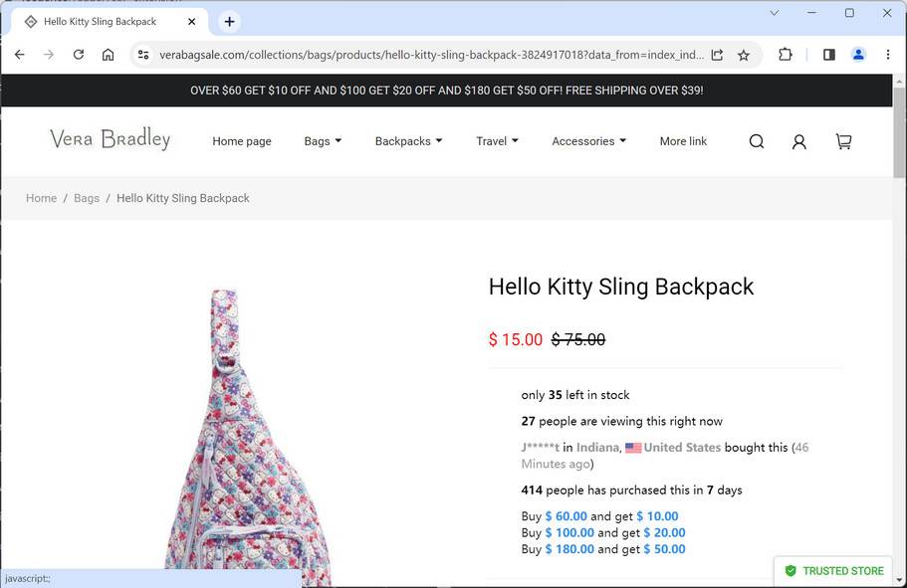907x588 pixels.
Task: Toggle the browser side panel icon
Action: [828, 55]
